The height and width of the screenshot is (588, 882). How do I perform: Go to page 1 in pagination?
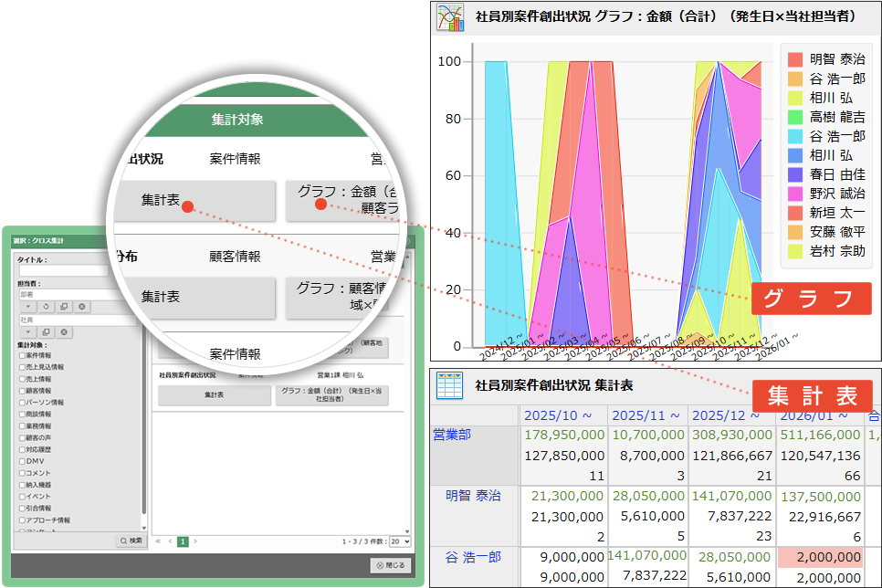pos(183,541)
